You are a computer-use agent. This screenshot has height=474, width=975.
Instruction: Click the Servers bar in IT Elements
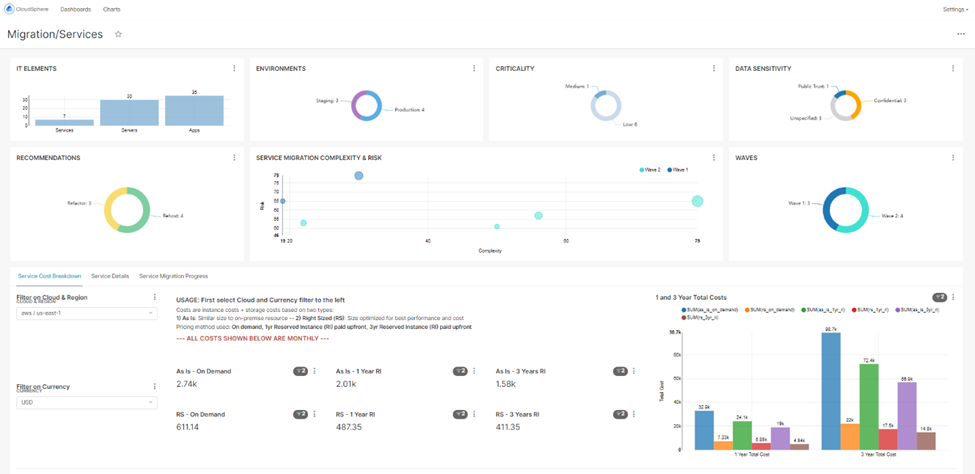coord(129,113)
